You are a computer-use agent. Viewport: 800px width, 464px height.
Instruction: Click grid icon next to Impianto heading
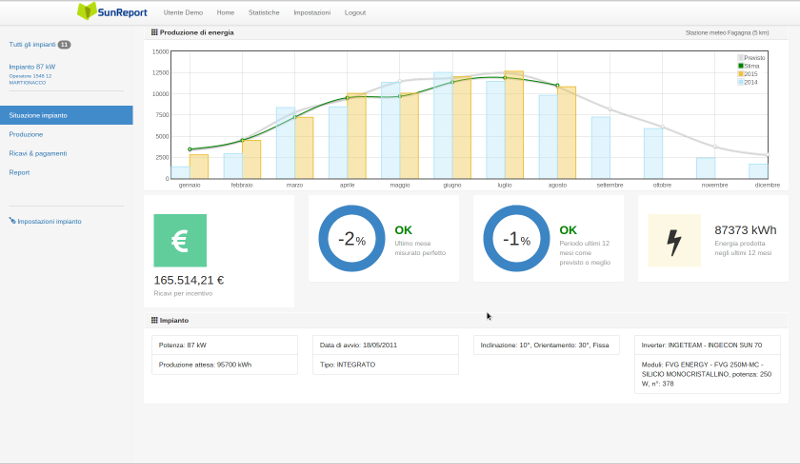154,320
